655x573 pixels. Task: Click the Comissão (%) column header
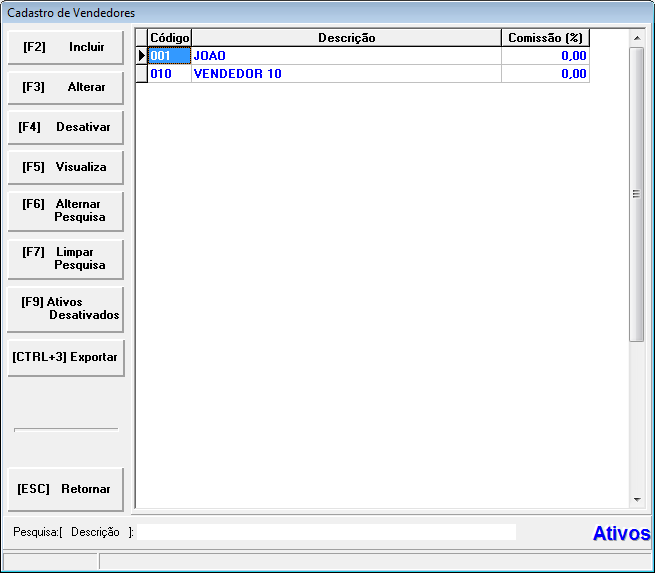545,38
